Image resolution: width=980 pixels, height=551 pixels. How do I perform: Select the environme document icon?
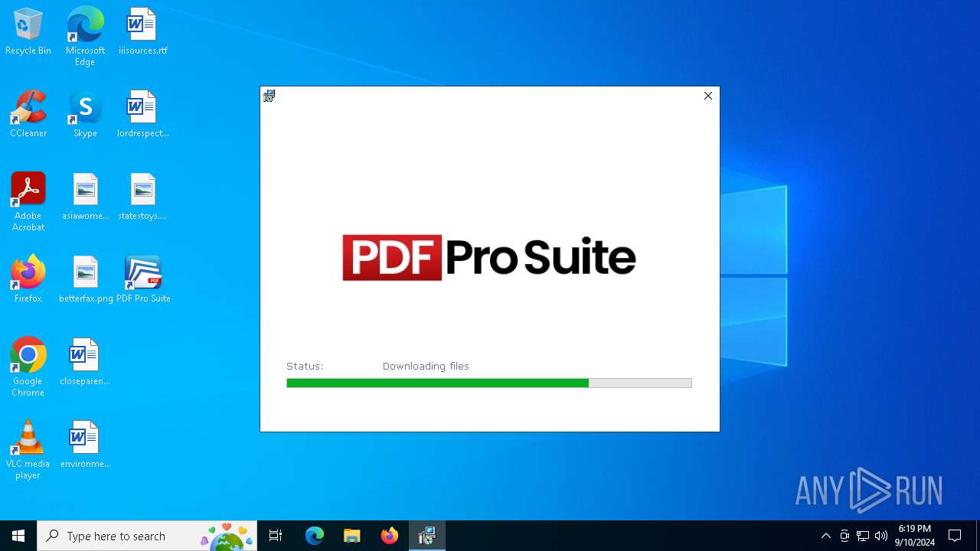[x=85, y=445]
